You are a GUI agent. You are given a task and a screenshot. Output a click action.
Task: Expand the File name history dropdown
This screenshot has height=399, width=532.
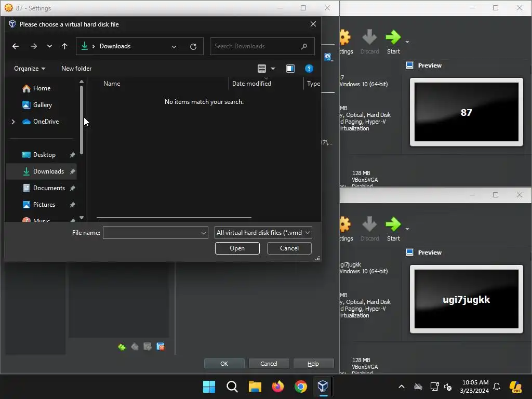[x=204, y=233]
